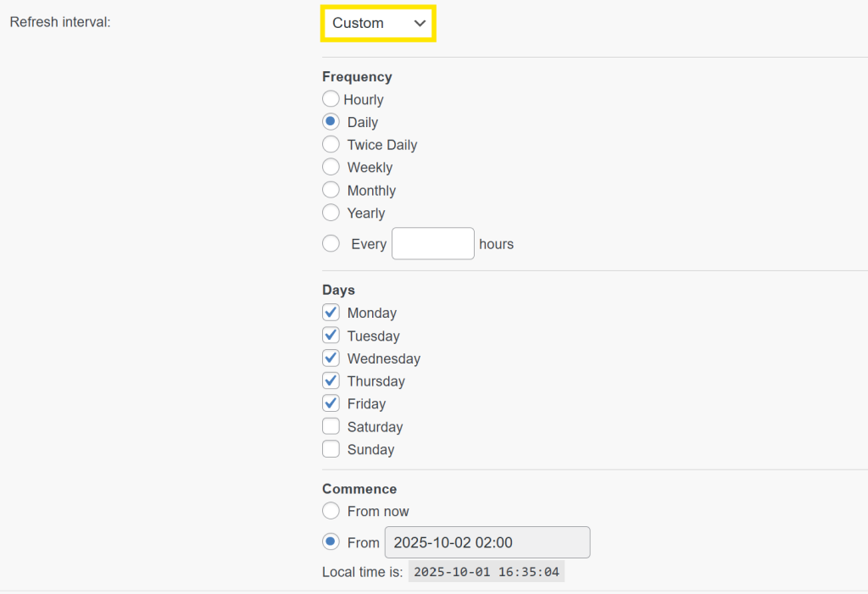This screenshot has height=594, width=868.
Task: Select Yearly as the frequency
Action: click(331, 214)
